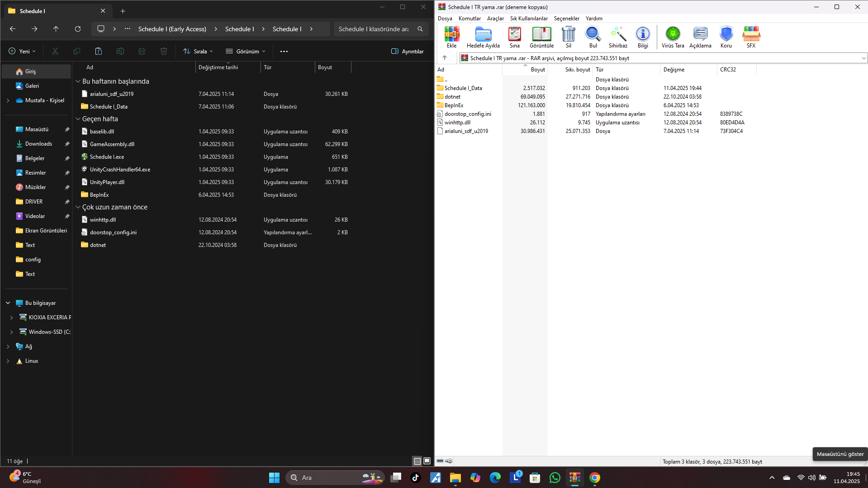Click the Hedefe Ayıkla extract icon
The height and width of the screenshot is (488, 868).
pyautogui.click(x=483, y=37)
